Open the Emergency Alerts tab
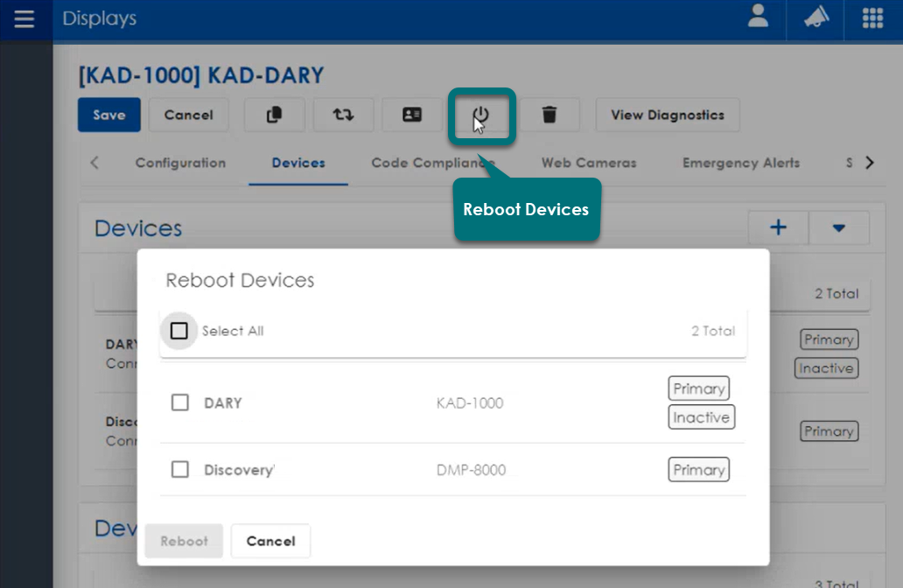This screenshot has width=903, height=588. [x=740, y=163]
